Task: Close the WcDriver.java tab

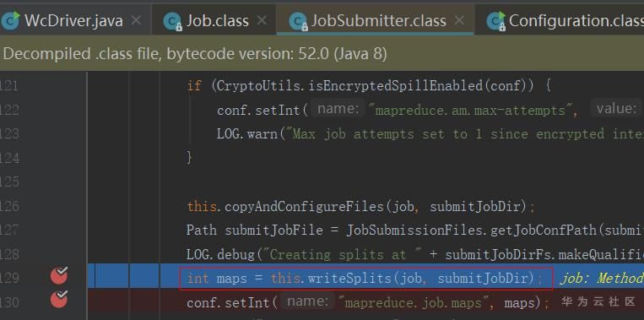Action: pos(137,20)
